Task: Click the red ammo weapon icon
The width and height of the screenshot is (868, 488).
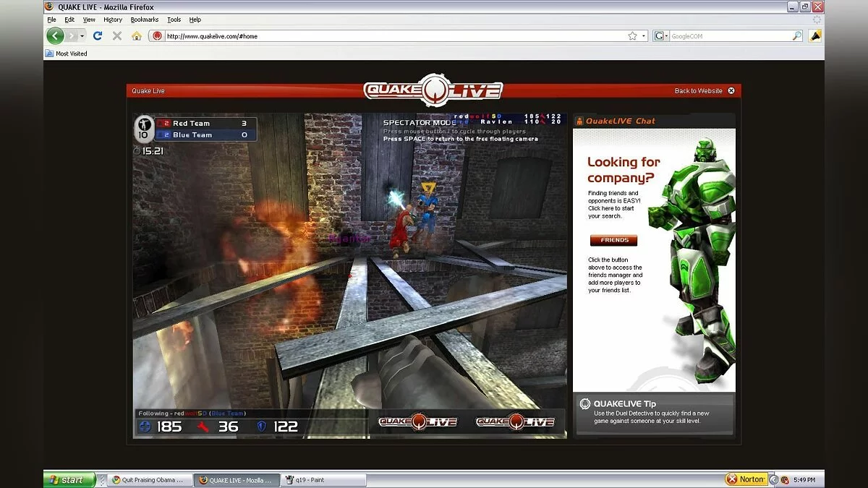Action: (203, 427)
